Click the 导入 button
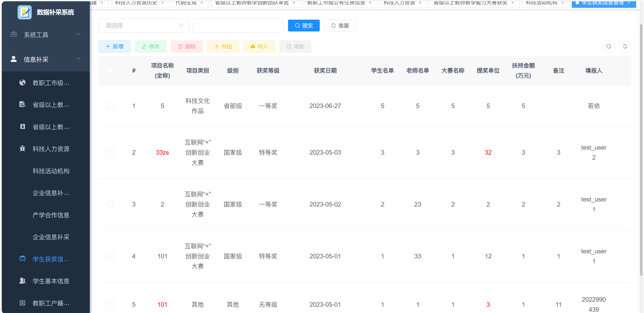The height and width of the screenshot is (313, 644). [259, 47]
